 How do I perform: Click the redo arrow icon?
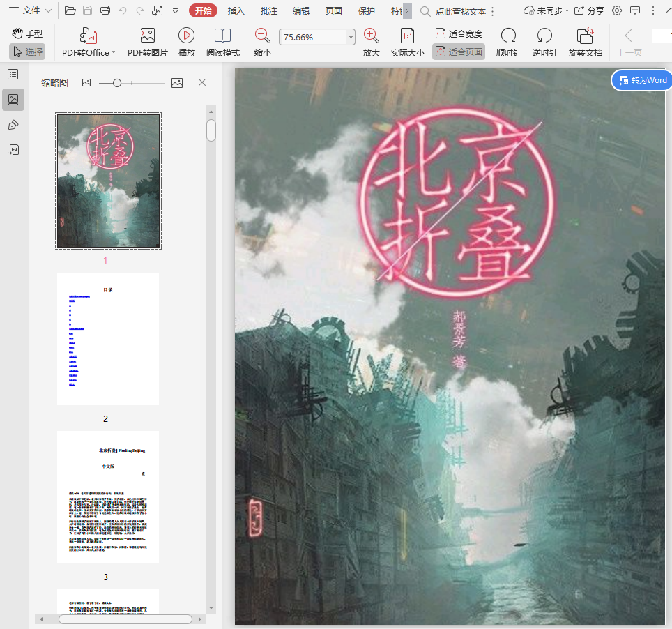click(x=140, y=10)
